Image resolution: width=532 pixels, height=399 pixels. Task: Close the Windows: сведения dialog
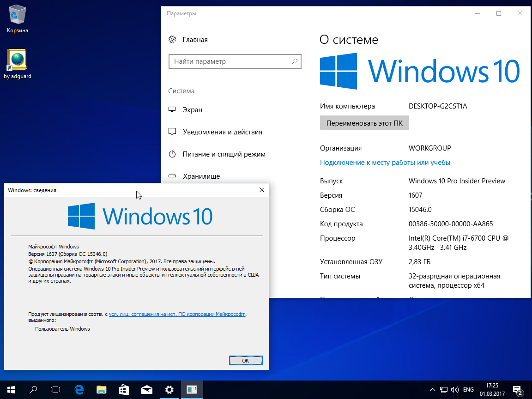click(x=261, y=190)
